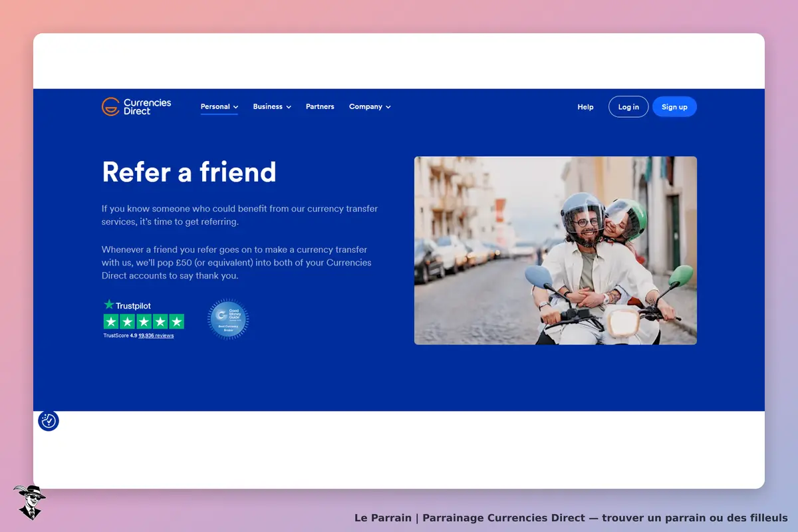Click paragraph starting 'Whenever a friend you refer'
This screenshot has width=798, height=532.
pyautogui.click(x=237, y=263)
